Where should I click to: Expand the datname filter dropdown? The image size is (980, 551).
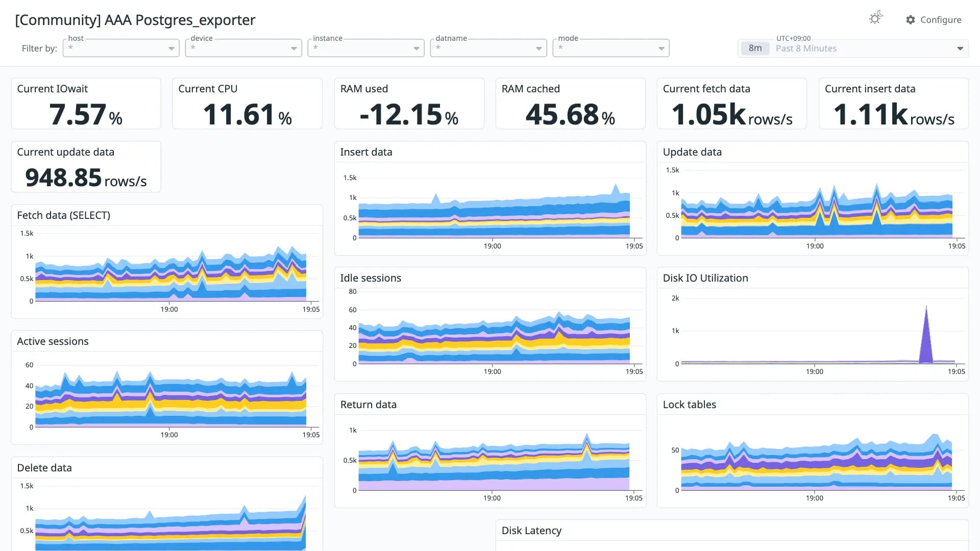(x=488, y=48)
